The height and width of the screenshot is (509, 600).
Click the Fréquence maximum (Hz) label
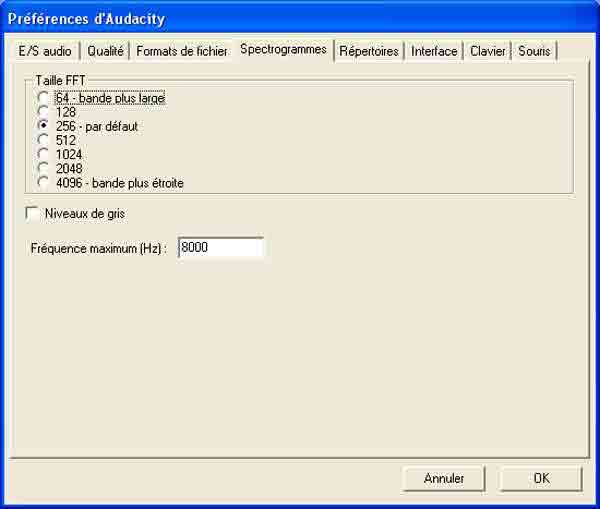99,248
